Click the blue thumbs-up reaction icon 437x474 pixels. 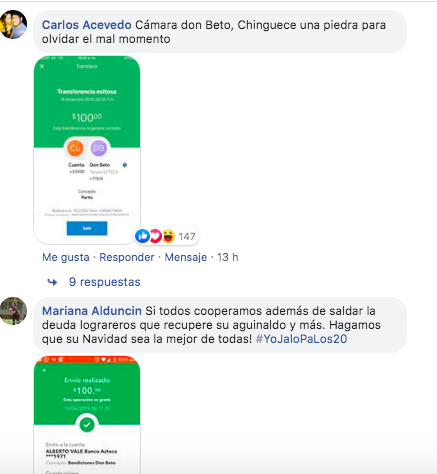coord(142,236)
